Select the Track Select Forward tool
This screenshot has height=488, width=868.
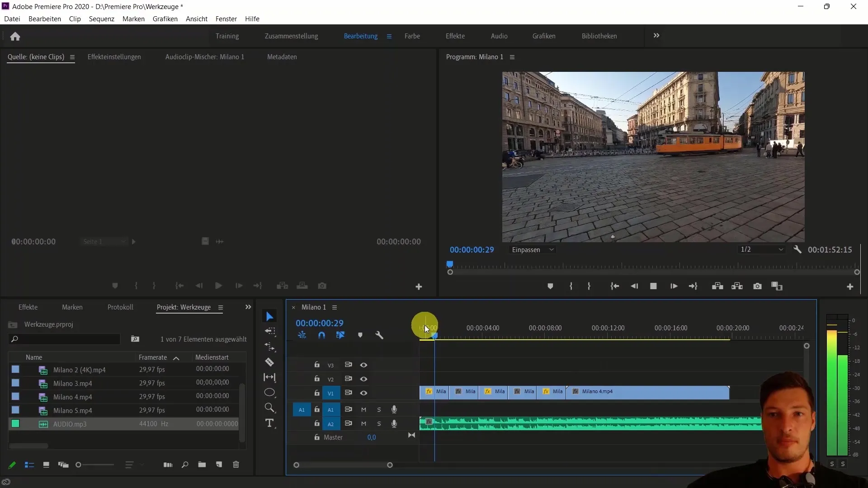[x=270, y=331]
